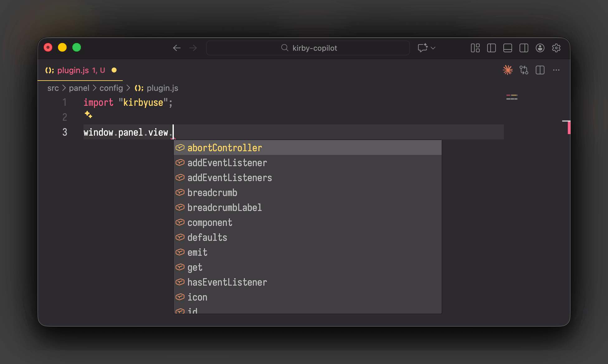Select the src breadcrumb
608x364 pixels.
pos(53,88)
